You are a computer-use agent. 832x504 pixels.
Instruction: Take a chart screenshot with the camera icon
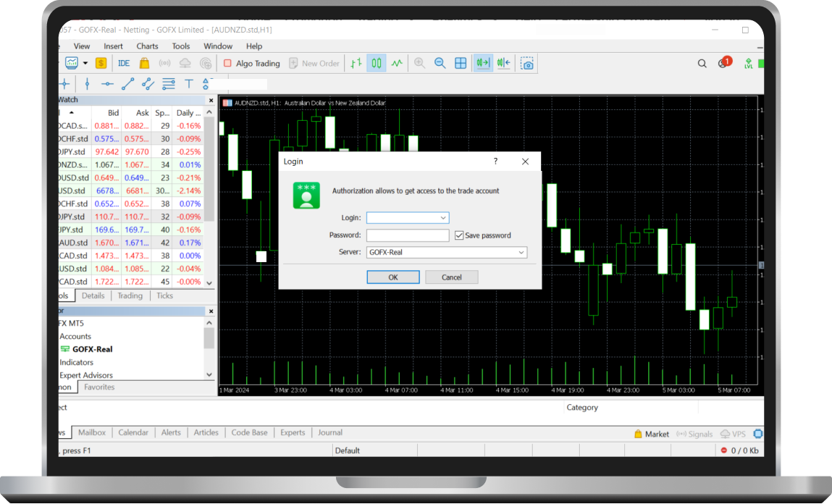point(527,63)
